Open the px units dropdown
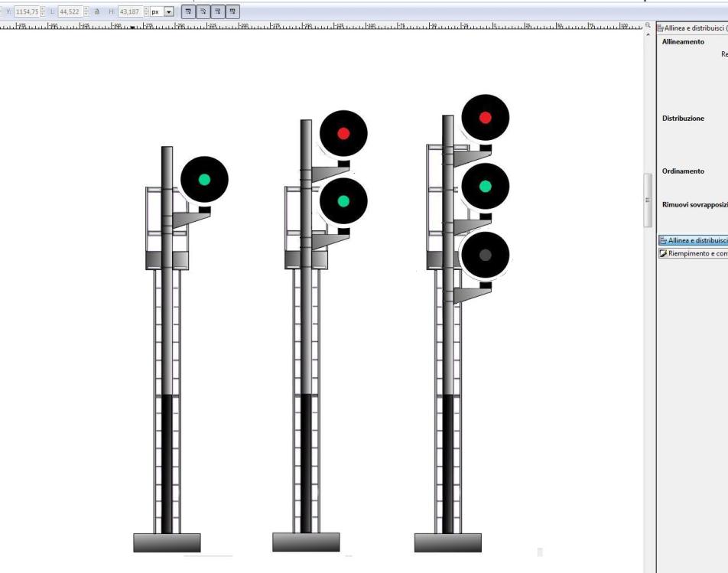This screenshot has width=728, height=573. pyautogui.click(x=168, y=12)
